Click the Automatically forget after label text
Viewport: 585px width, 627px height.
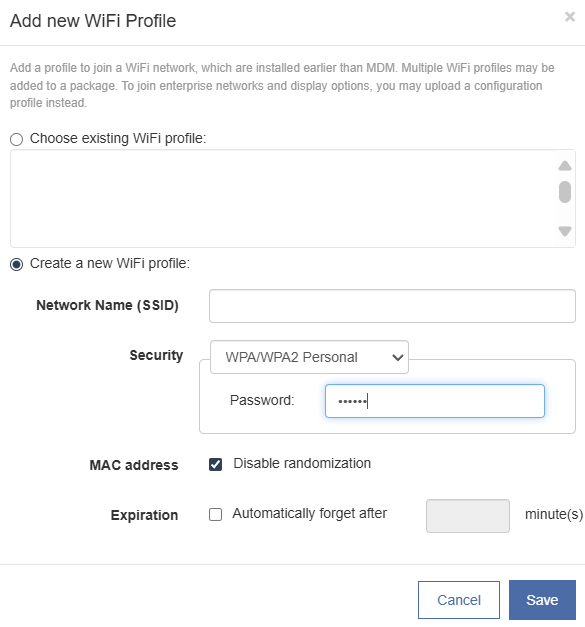pos(309,513)
